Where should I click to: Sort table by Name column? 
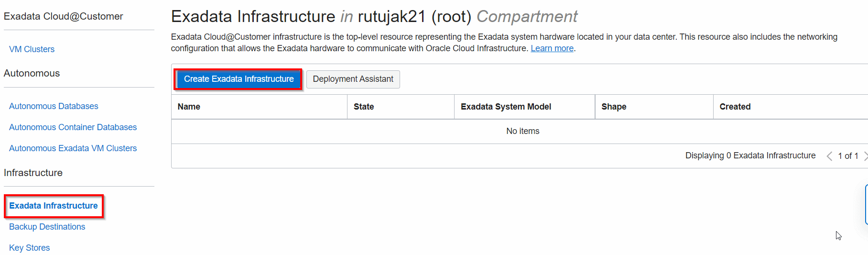(189, 107)
